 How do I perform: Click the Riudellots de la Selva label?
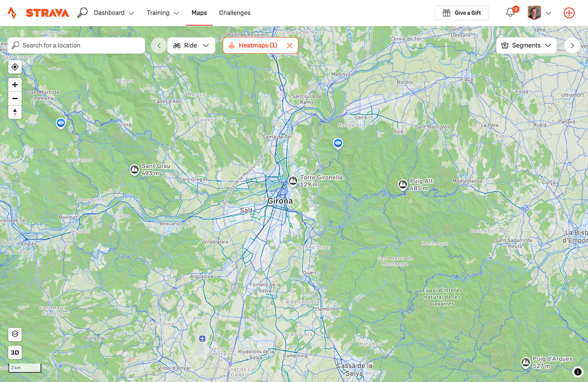coord(257,354)
